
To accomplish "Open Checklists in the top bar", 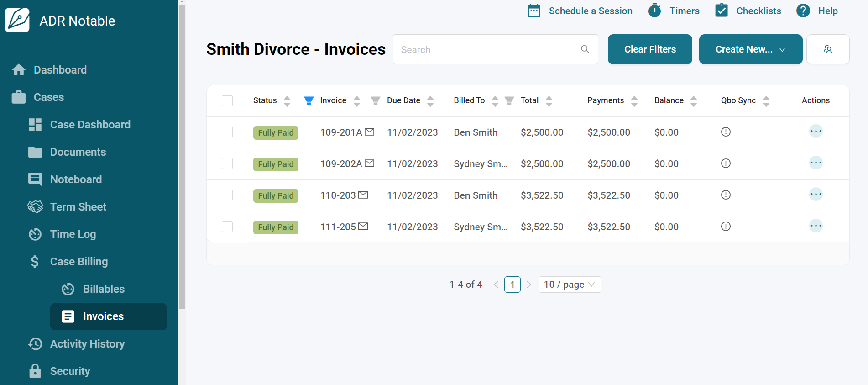I will point(748,11).
